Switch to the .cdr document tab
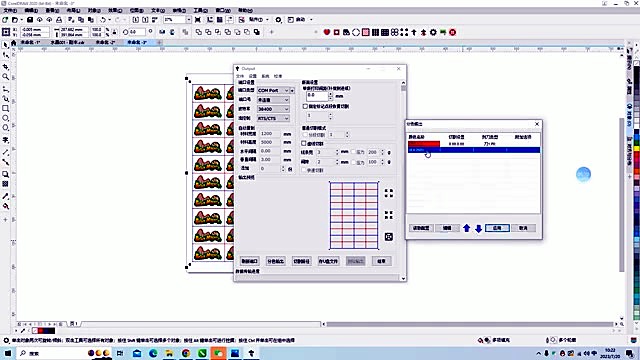Viewport: 640px width, 360px height. click(x=67, y=42)
